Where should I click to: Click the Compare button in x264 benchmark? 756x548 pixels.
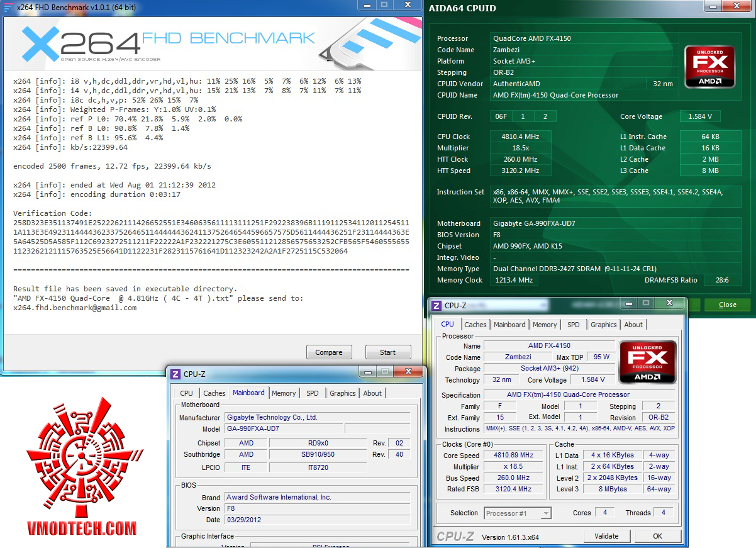click(x=329, y=352)
